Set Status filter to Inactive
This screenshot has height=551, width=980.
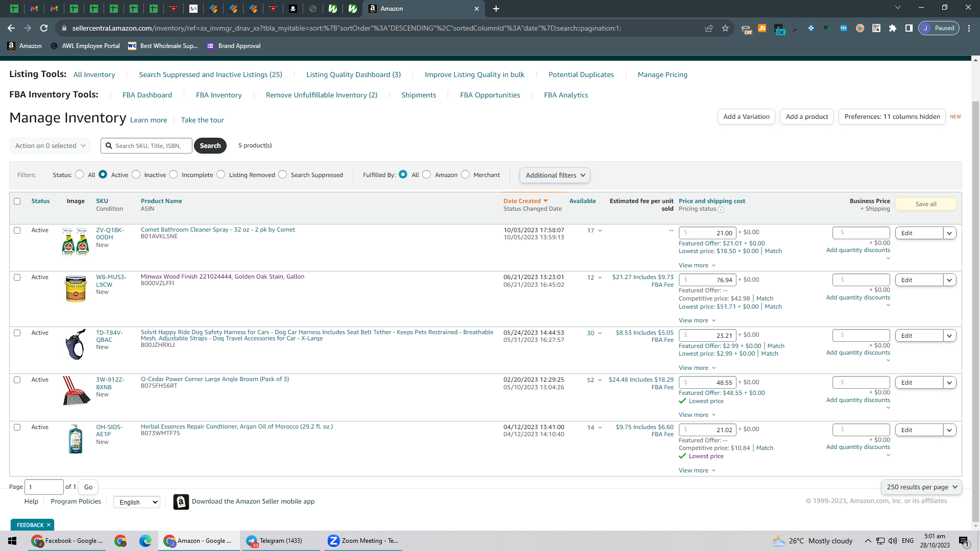coord(136,174)
